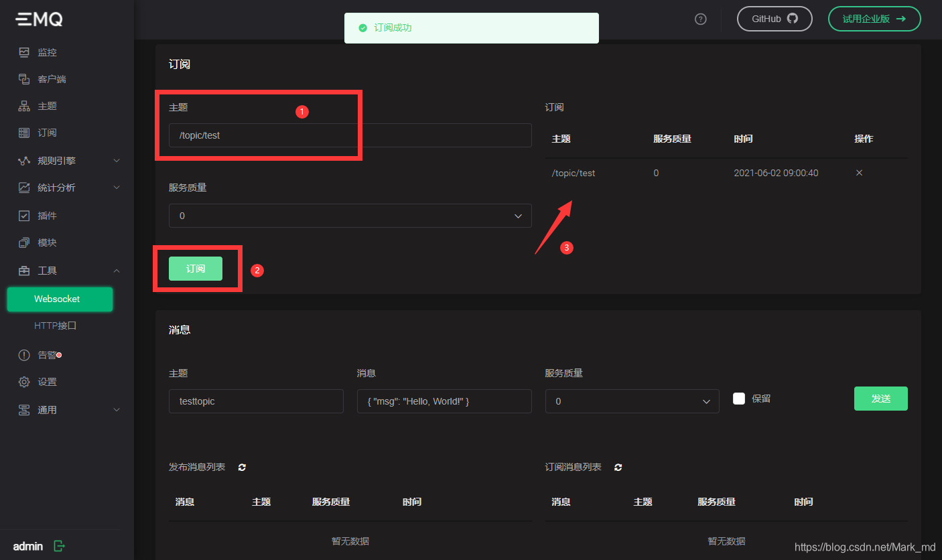Open the GitHub button
The image size is (942, 560).
(x=775, y=19)
